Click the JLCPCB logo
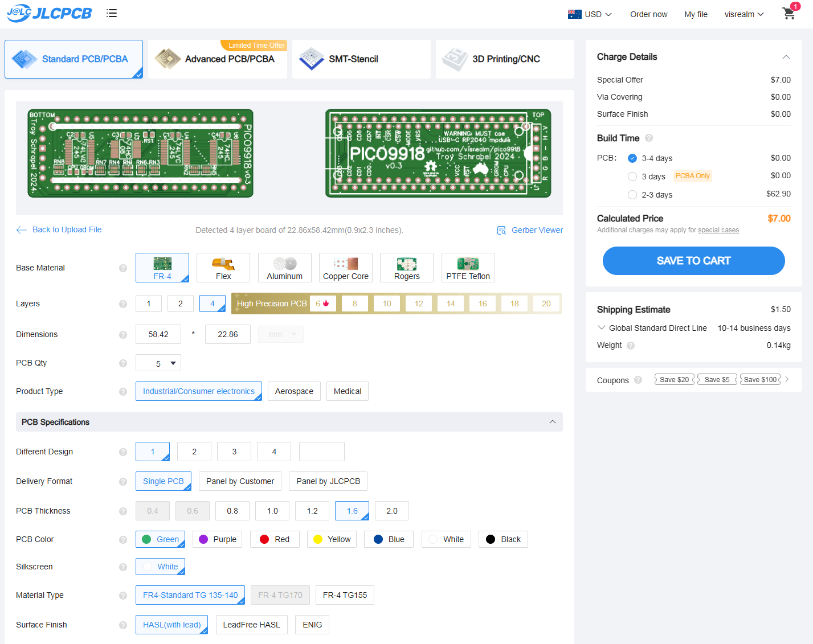Viewport: 813px width, 644px height. [50, 13]
